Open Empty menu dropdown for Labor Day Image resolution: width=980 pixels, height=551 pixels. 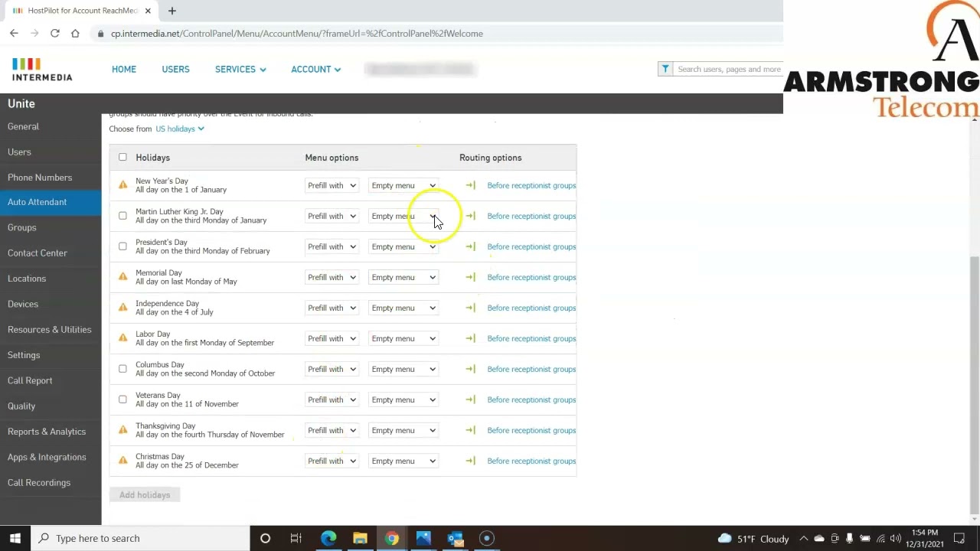(x=403, y=338)
